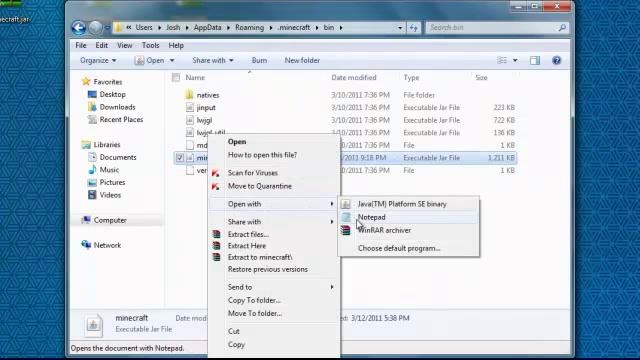
Task: Click the Java Platform SE binary icon
Action: [x=346, y=204]
